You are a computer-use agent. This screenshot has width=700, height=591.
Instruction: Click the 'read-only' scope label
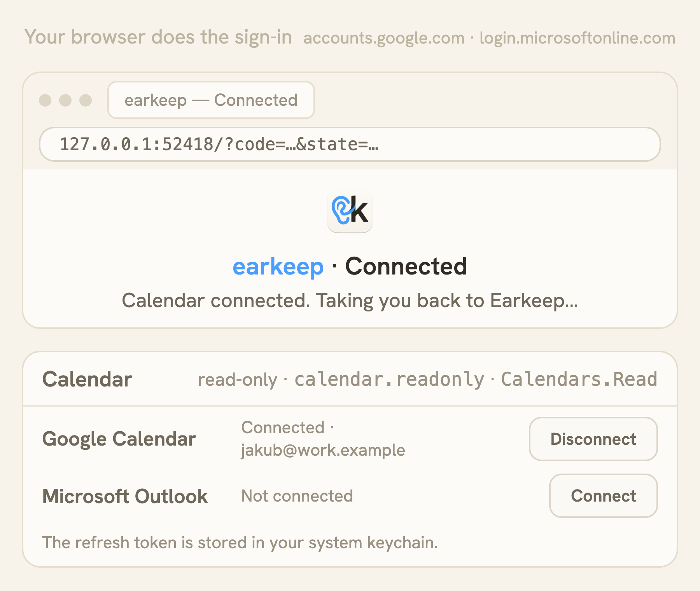point(238,380)
